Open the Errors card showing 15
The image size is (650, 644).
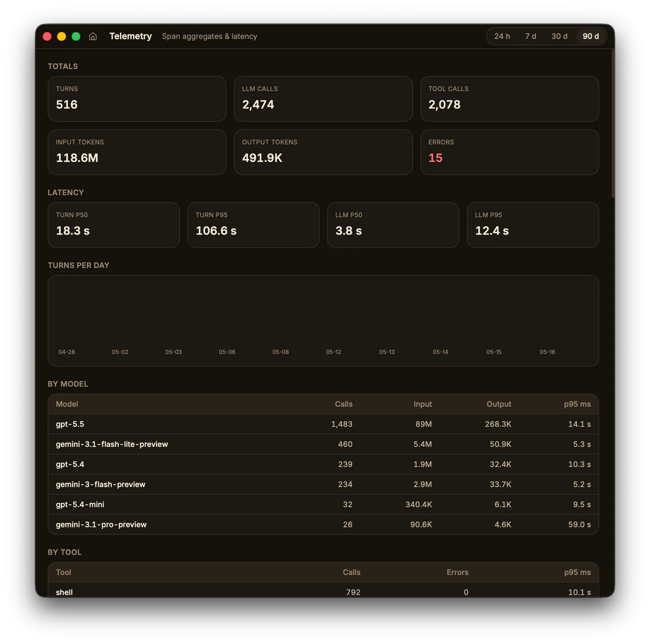(x=509, y=152)
